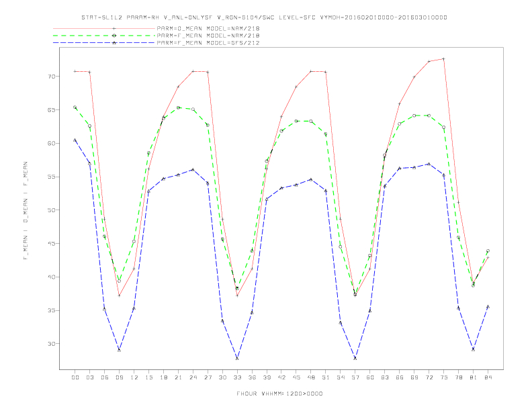
Task: Click y-axis tick label 55
Action: point(51,177)
